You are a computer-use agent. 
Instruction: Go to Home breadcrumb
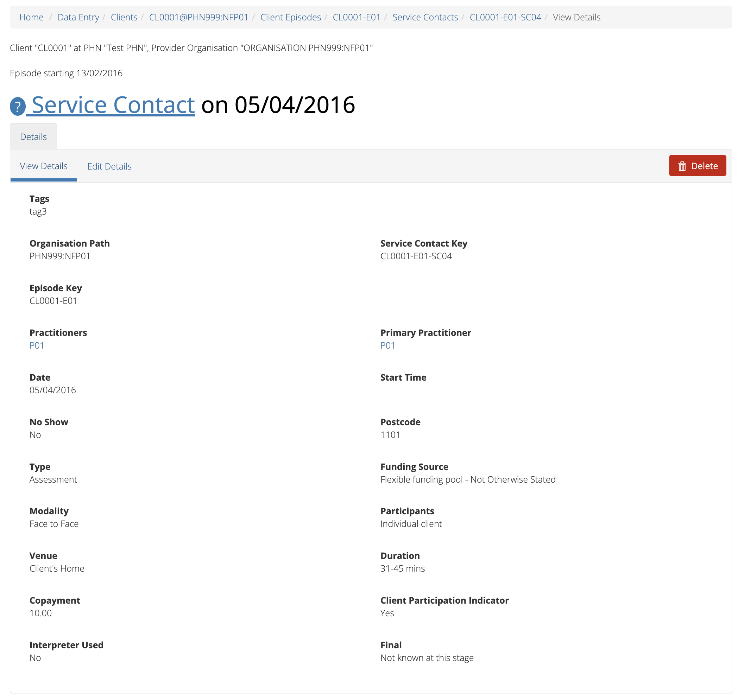pos(31,17)
